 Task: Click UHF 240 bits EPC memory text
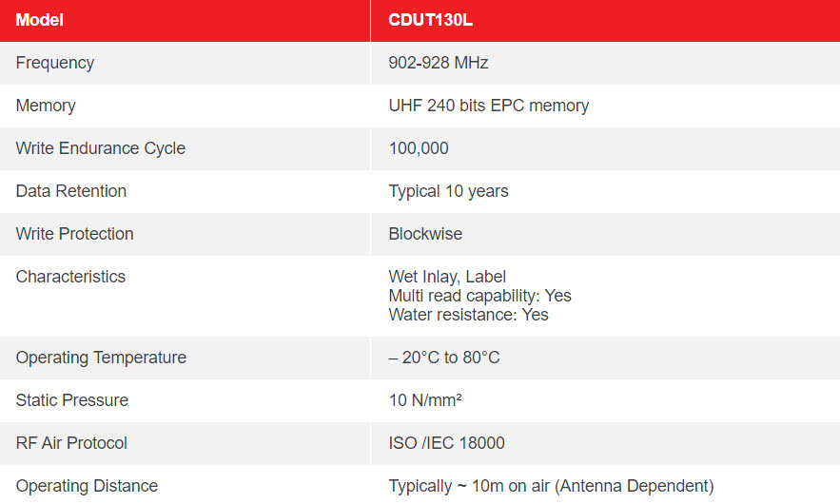click(489, 106)
